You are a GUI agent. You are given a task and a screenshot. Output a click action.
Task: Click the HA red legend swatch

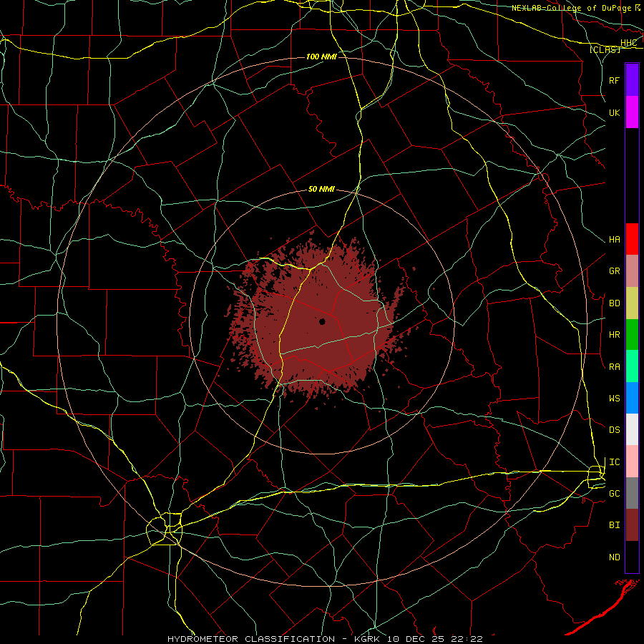pos(632,239)
